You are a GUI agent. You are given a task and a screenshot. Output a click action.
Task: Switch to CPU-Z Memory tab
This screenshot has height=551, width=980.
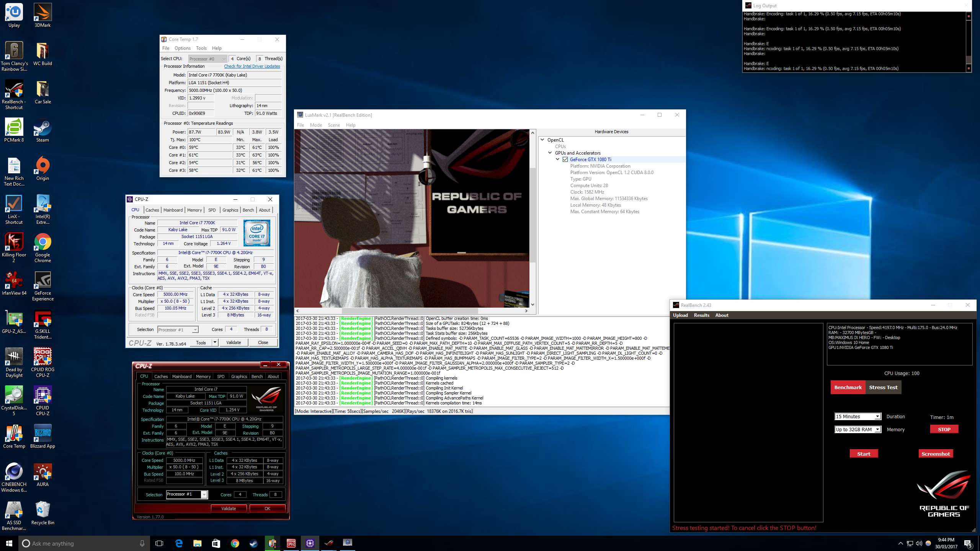pos(194,210)
